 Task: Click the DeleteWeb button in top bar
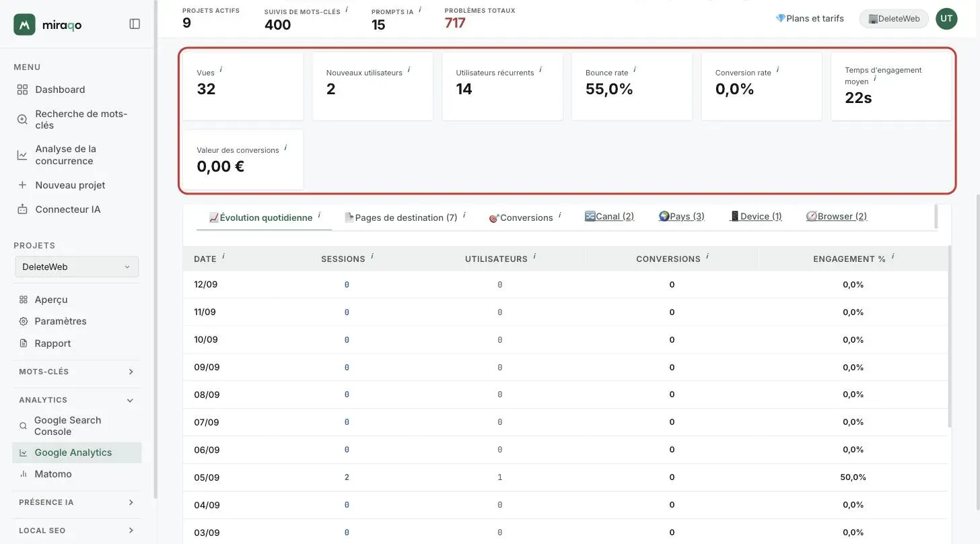pyautogui.click(x=894, y=19)
